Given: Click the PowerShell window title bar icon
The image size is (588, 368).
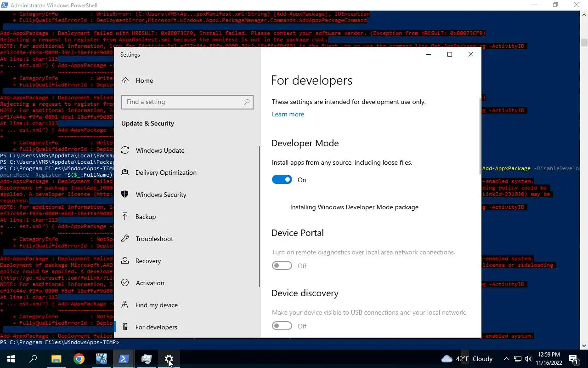Looking at the screenshot, I should (5, 5).
